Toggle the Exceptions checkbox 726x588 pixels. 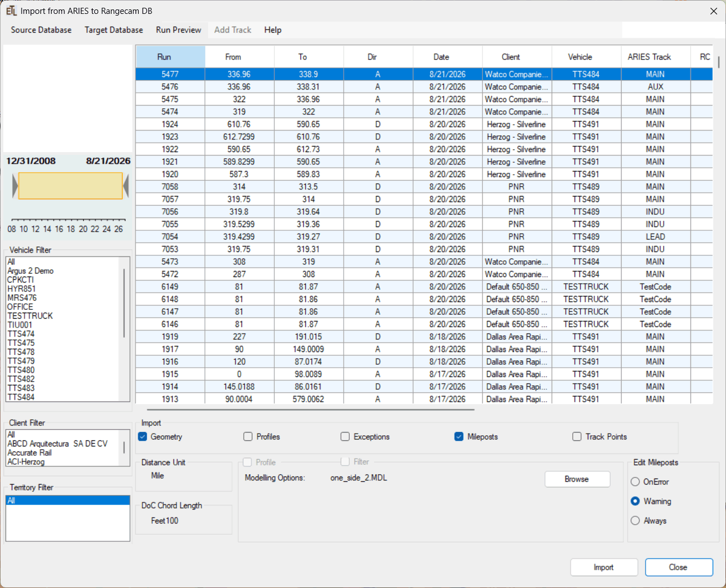(345, 436)
